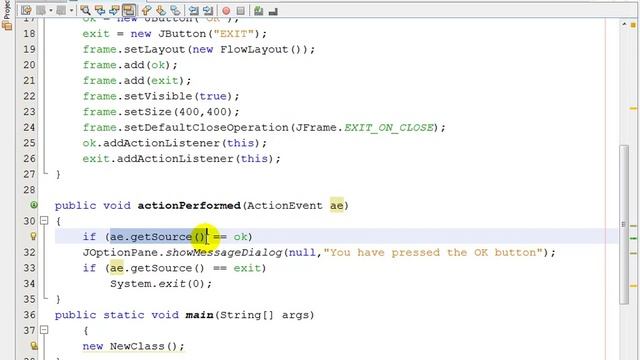Click Projects window icon in left sidebar
The width and height of the screenshot is (640, 360).
click(x=7, y=26)
